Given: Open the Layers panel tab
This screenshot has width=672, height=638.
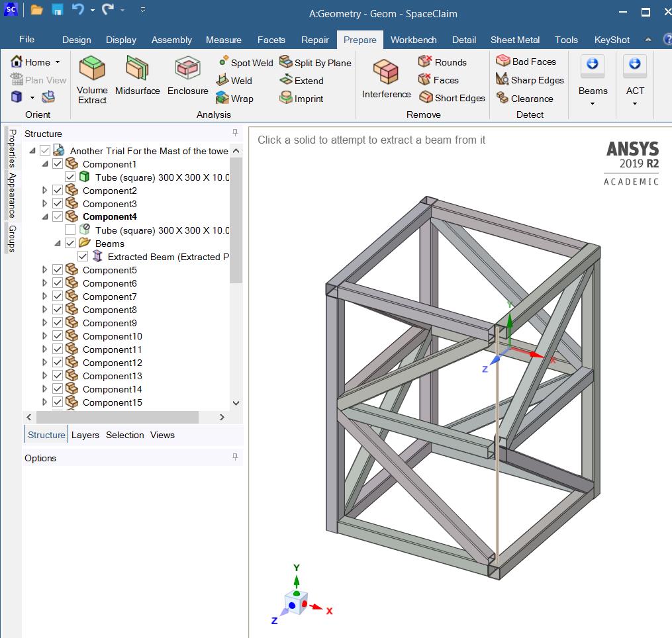Looking at the screenshot, I should point(85,435).
